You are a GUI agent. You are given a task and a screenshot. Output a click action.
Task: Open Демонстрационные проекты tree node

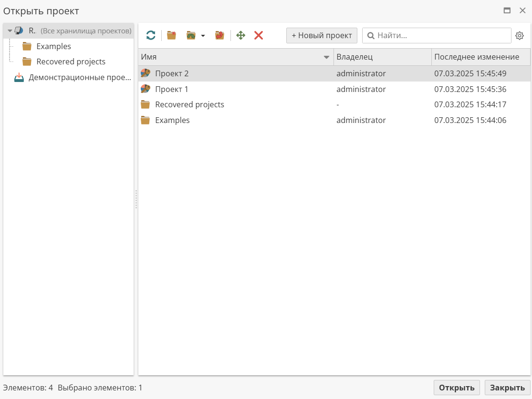pos(80,77)
